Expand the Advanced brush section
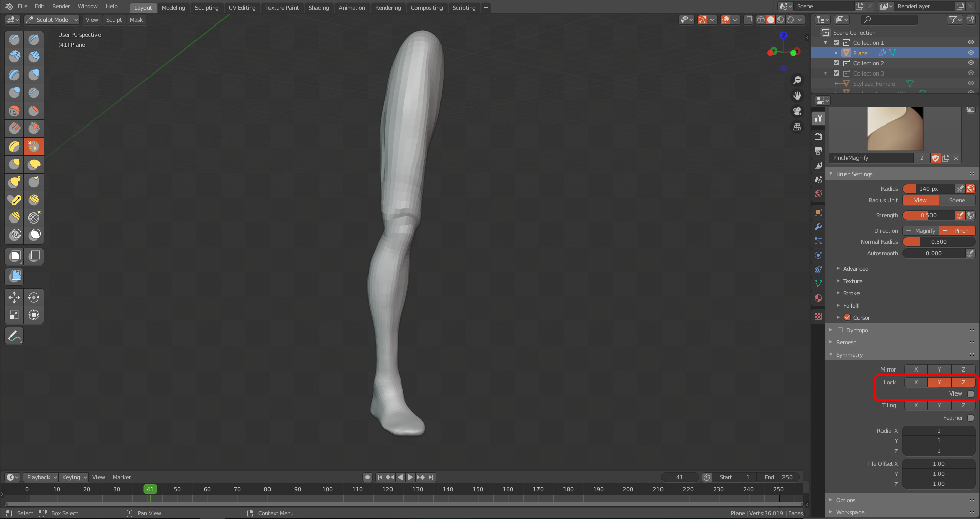 pos(855,269)
